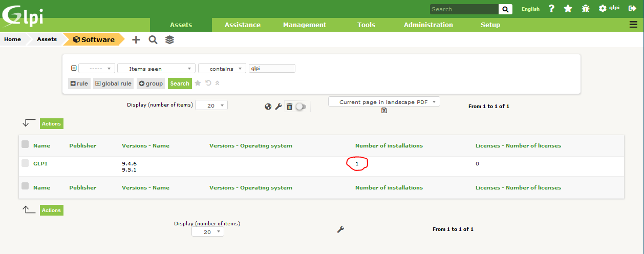The image size is (644, 254).
Task: Open column settings wrench above table
Action: [278, 107]
